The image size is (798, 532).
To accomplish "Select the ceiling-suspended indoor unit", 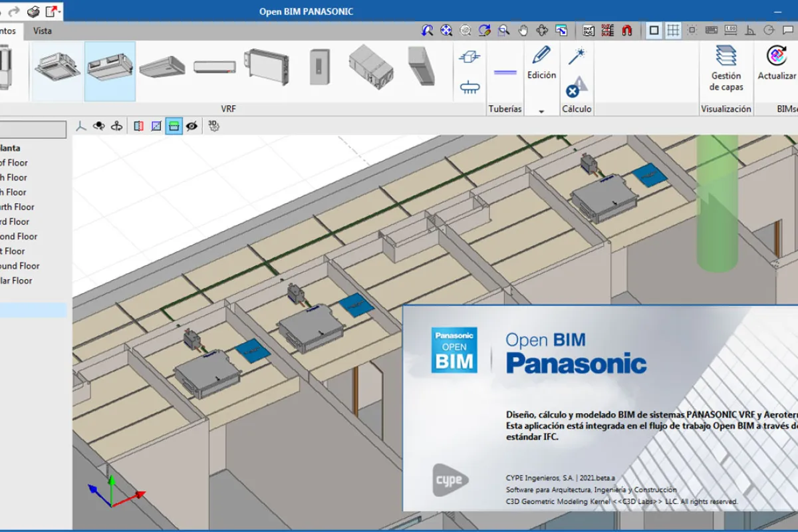I will coord(162,66).
